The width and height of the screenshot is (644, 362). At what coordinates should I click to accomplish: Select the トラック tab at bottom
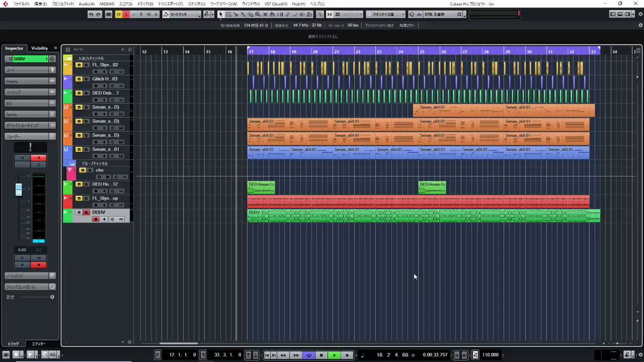point(13,344)
